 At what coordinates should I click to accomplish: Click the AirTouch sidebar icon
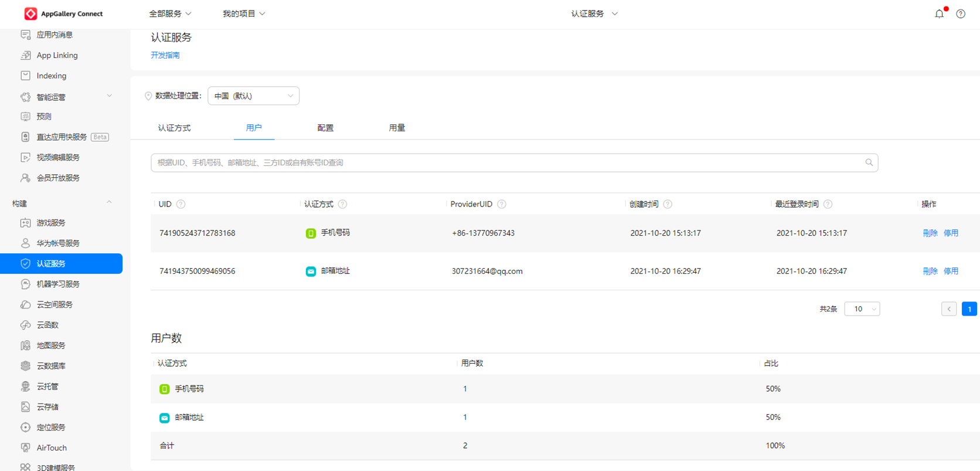pyautogui.click(x=25, y=448)
